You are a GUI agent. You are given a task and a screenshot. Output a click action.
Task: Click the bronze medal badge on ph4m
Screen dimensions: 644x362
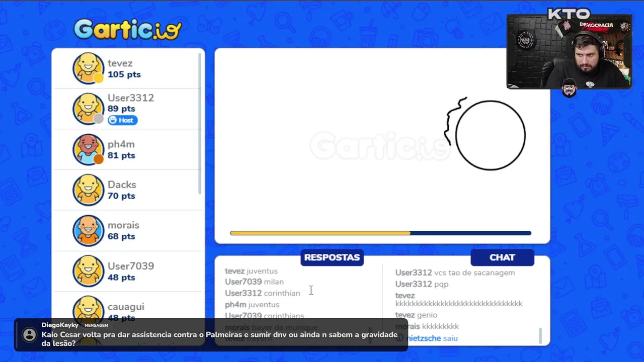click(x=99, y=159)
